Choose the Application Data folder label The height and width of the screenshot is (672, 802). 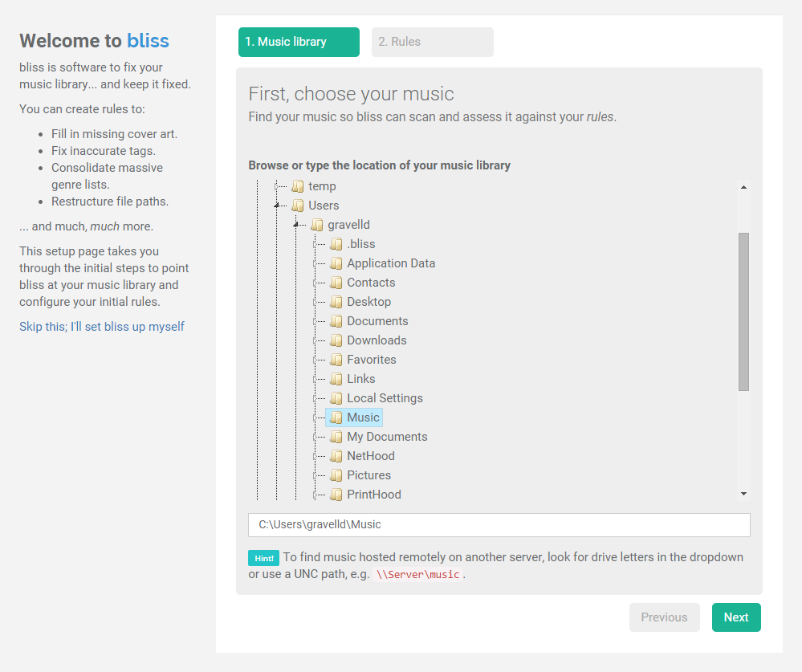tap(391, 263)
